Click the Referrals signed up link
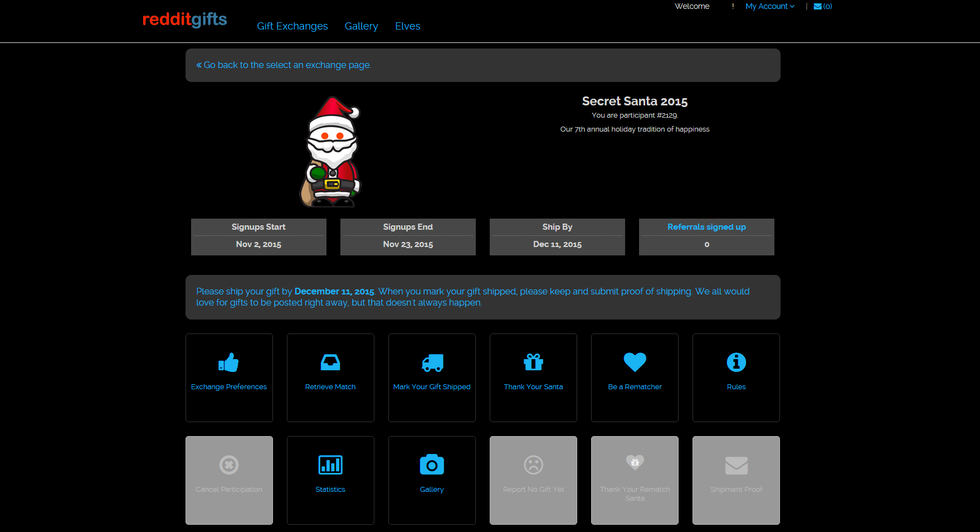The image size is (980, 532). coord(706,227)
